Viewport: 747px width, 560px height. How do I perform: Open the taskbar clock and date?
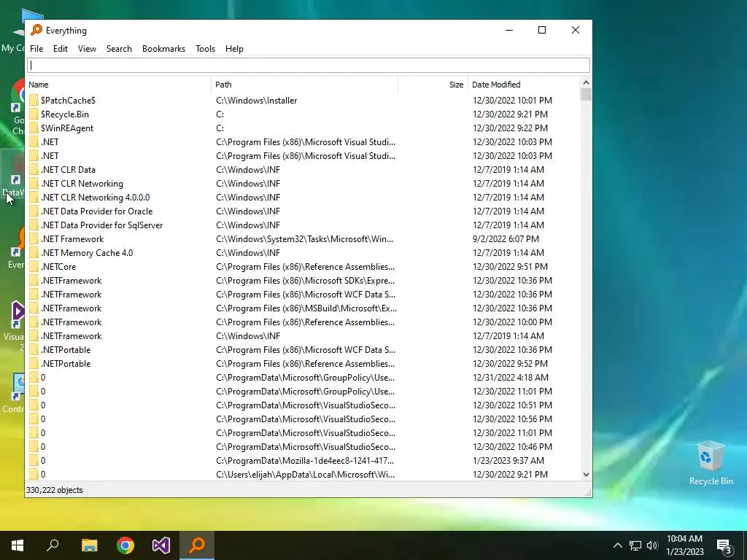684,545
